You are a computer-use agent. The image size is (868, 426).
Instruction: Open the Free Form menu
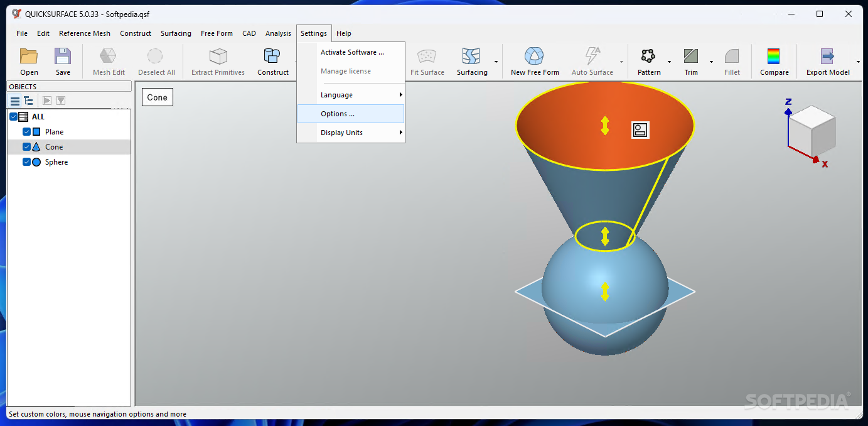pos(217,33)
